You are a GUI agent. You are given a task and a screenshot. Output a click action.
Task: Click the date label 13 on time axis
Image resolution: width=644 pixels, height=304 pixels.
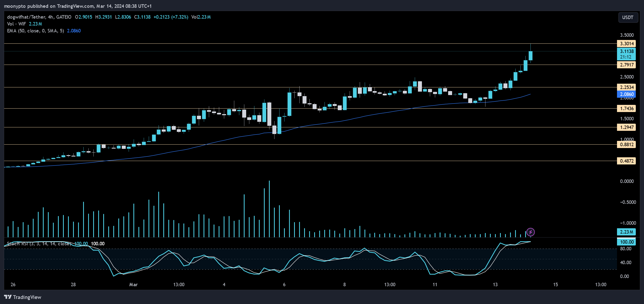[495, 284]
